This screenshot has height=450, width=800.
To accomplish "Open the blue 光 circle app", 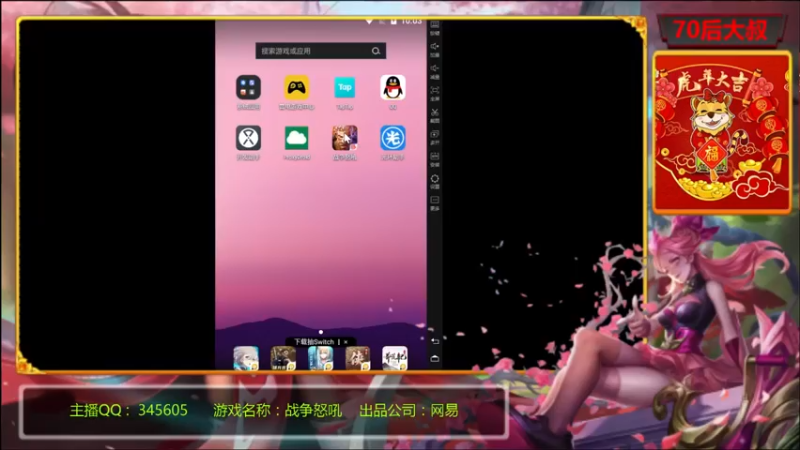I will pos(393,138).
